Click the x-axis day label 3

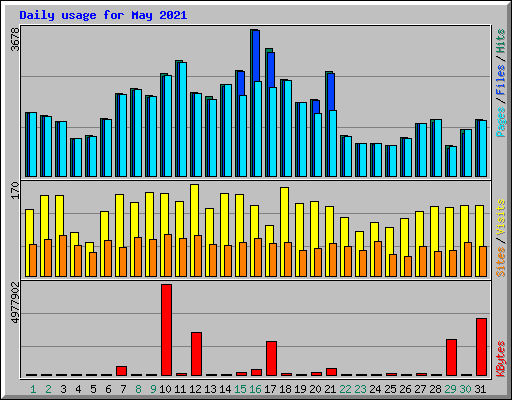point(63,389)
